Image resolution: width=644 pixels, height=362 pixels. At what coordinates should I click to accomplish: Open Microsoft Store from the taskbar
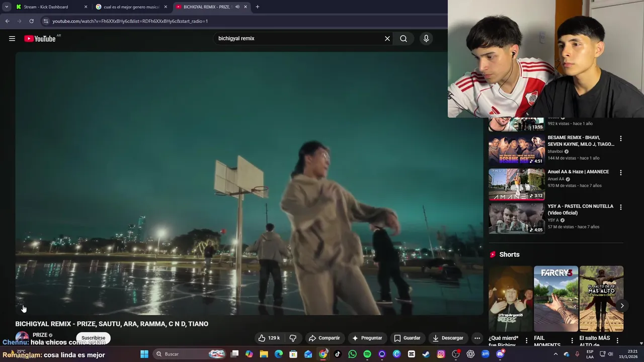pyautogui.click(x=293, y=354)
